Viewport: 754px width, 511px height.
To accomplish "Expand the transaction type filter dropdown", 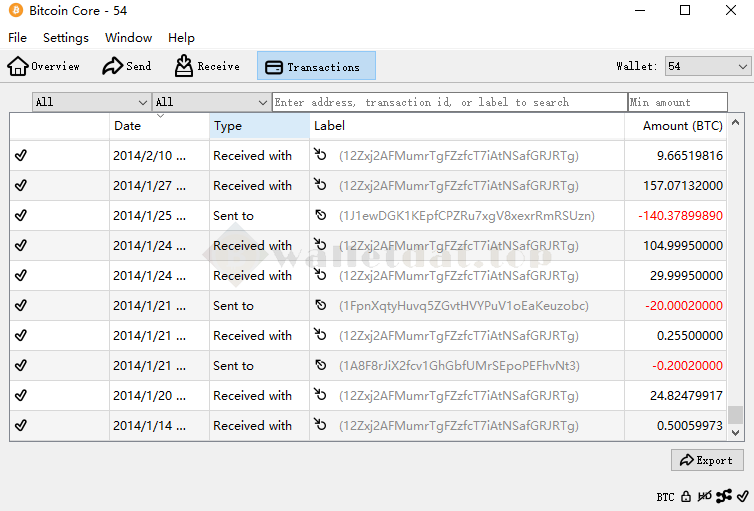I will click(210, 102).
